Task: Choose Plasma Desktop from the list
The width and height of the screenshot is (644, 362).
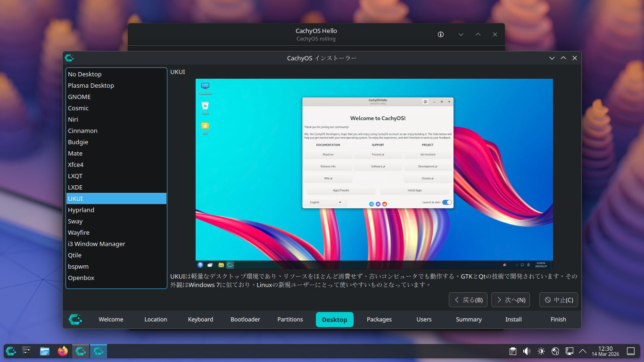Action: (x=116, y=85)
